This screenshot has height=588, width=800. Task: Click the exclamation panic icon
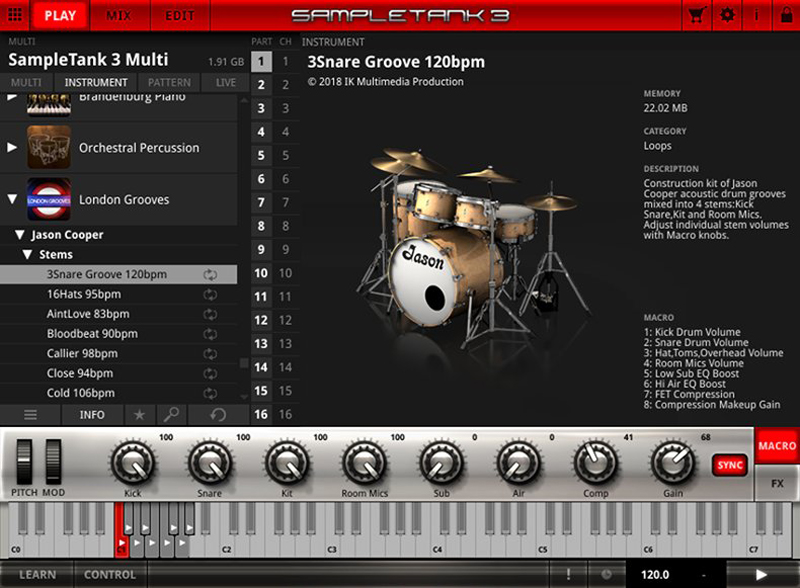(x=568, y=574)
